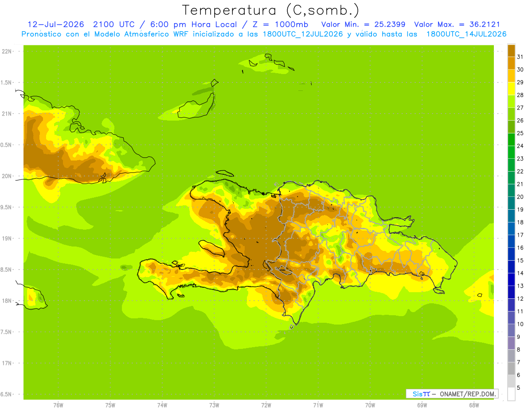Click the date text "12-Jul-2026"
This screenshot has height=411, width=532.
(56, 24)
